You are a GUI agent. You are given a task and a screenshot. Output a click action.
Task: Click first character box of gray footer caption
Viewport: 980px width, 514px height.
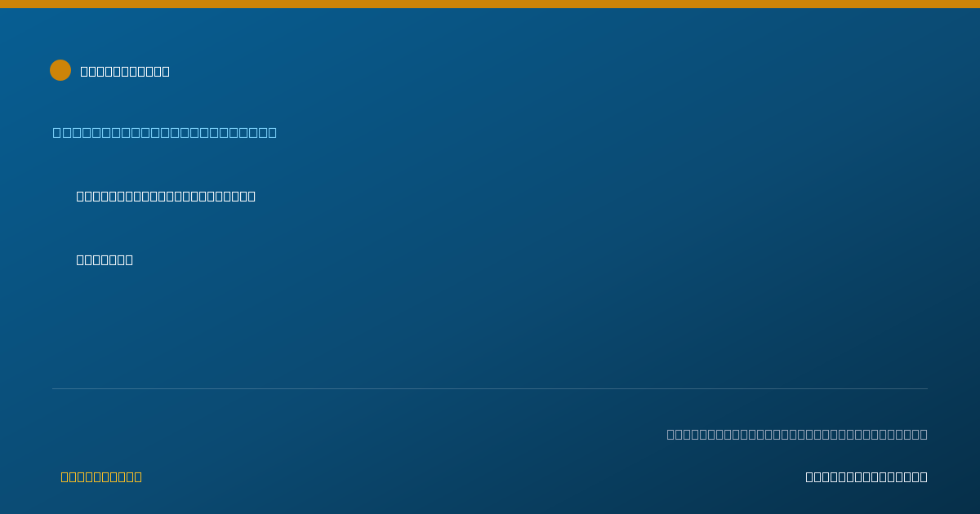(670, 434)
